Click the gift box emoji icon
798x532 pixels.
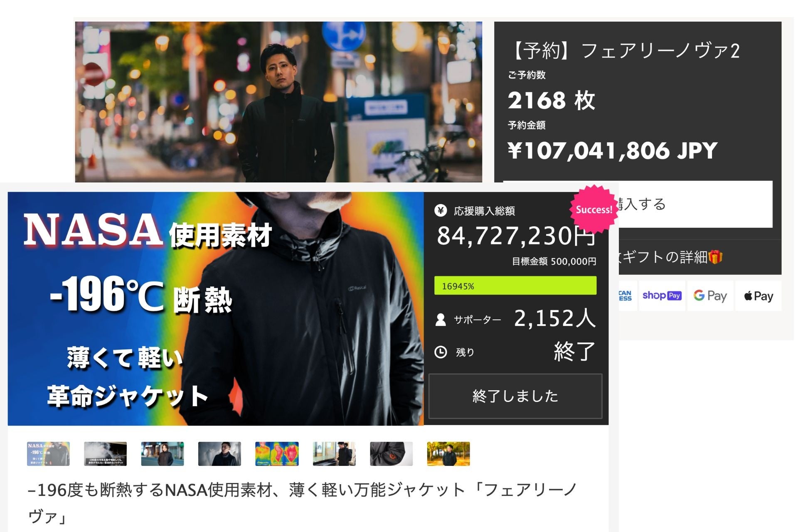715,257
